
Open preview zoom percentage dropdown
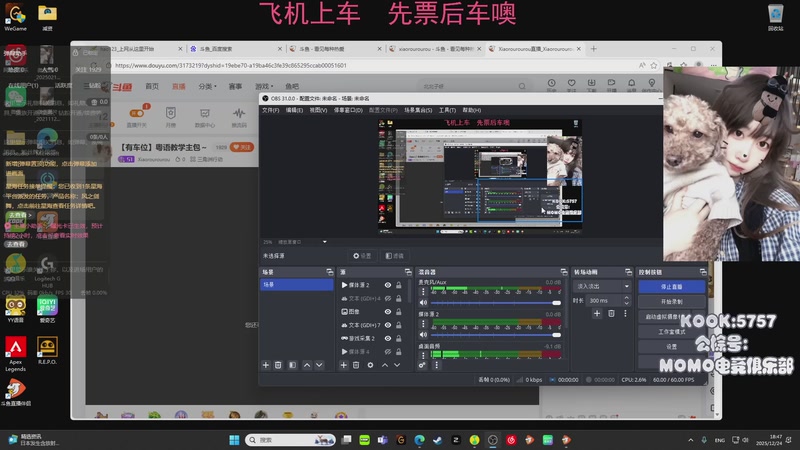[x=324, y=242]
